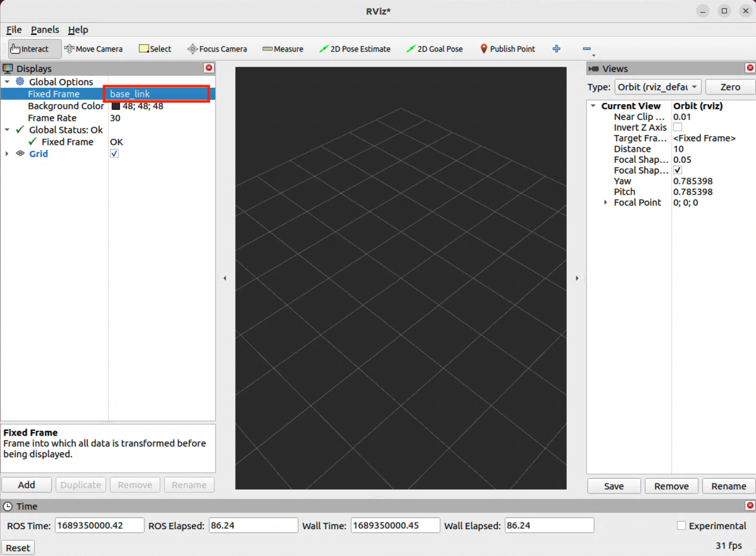The image size is (756, 556).
Task: Click Remove button in Views panel
Action: coord(671,486)
